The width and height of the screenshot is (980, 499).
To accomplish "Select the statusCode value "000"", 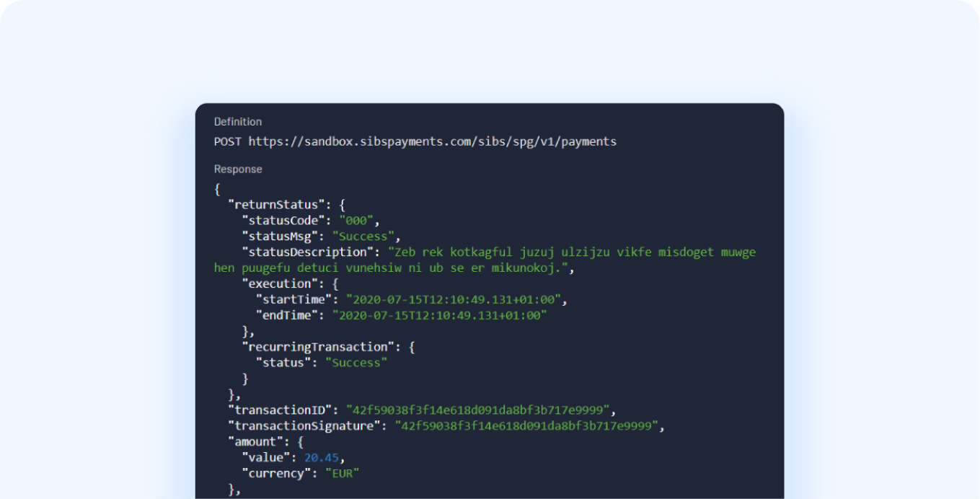I will (x=358, y=221).
